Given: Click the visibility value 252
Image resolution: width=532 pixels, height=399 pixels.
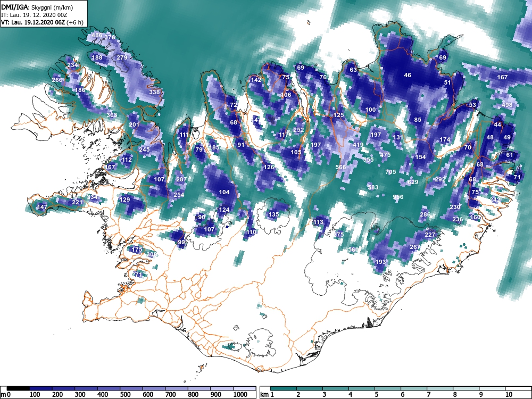Looking at the screenshot, I should click(x=298, y=130).
